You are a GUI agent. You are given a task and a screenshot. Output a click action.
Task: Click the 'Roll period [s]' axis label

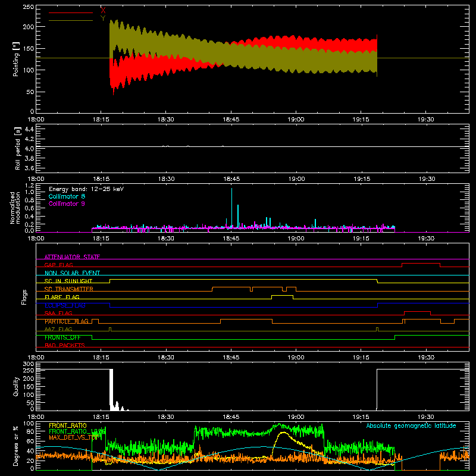pos(18,148)
